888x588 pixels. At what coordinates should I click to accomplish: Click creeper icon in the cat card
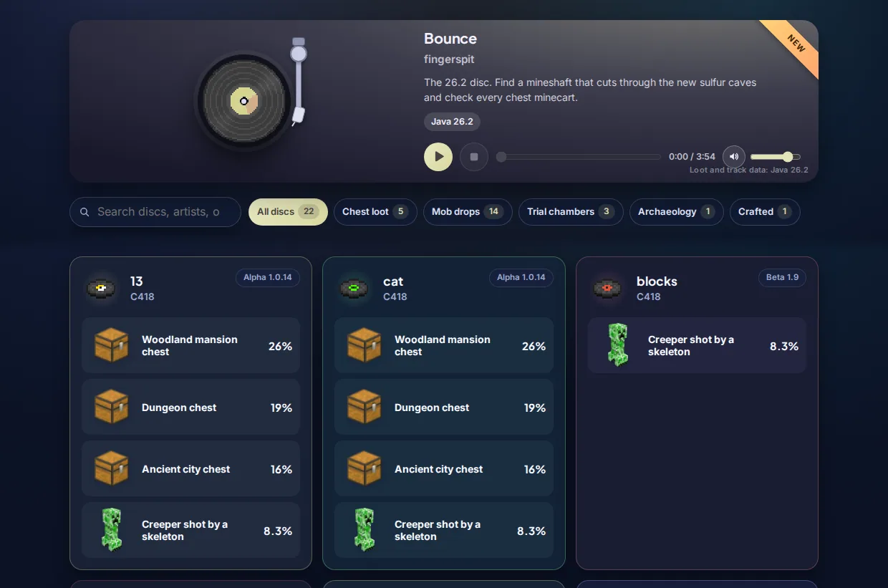click(x=365, y=530)
